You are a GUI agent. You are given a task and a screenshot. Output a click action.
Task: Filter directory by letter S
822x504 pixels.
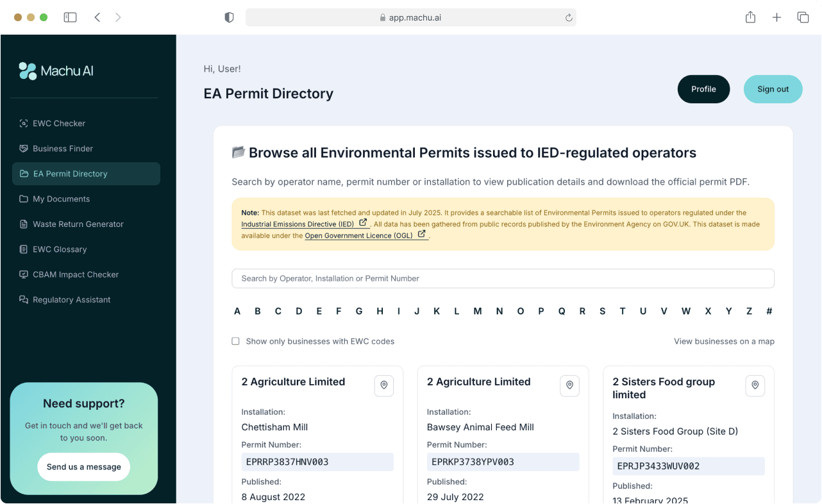click(603, 311)
